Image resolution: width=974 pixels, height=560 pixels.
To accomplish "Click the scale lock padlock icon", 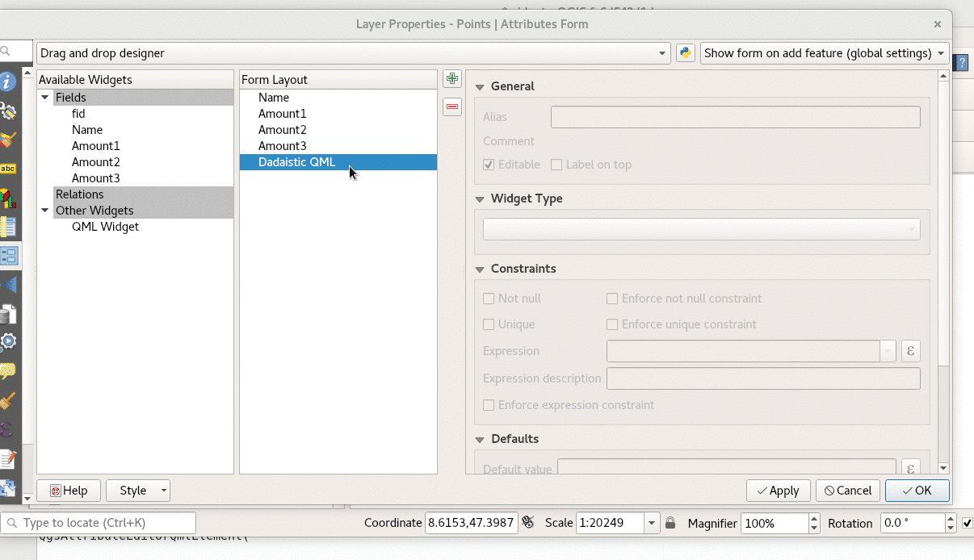I will point(670,523).
